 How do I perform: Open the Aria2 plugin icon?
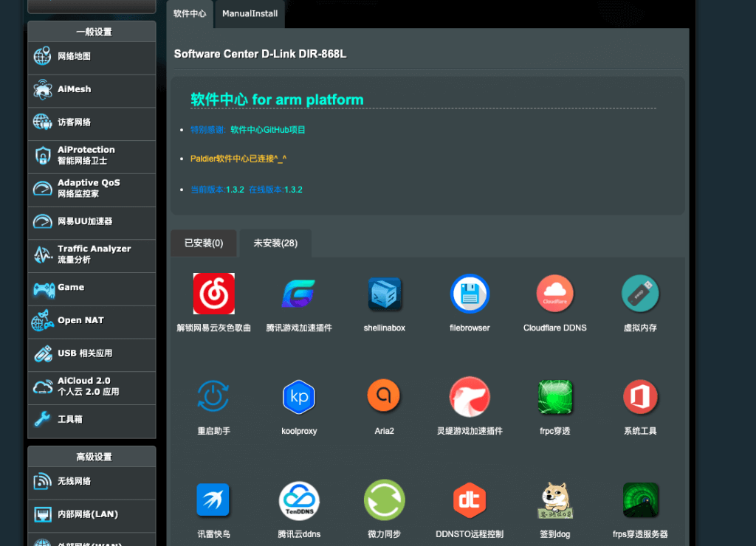point(384,395)
